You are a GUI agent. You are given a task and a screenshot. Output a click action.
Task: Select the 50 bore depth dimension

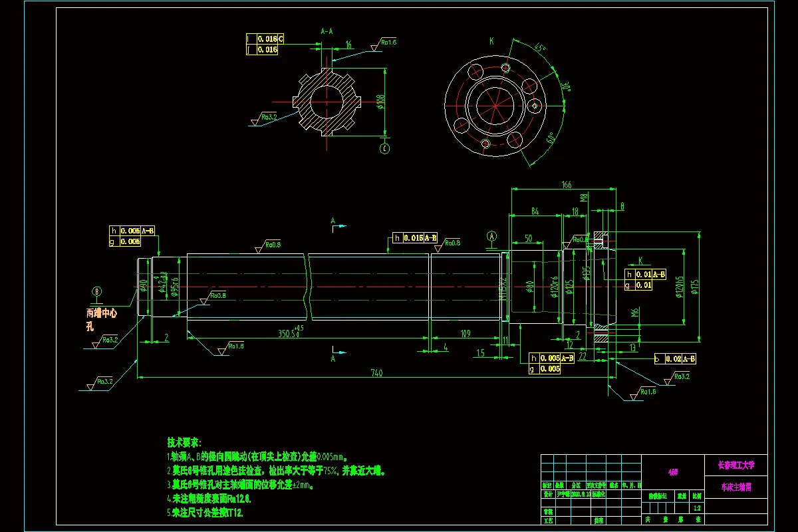coord(529,237)
